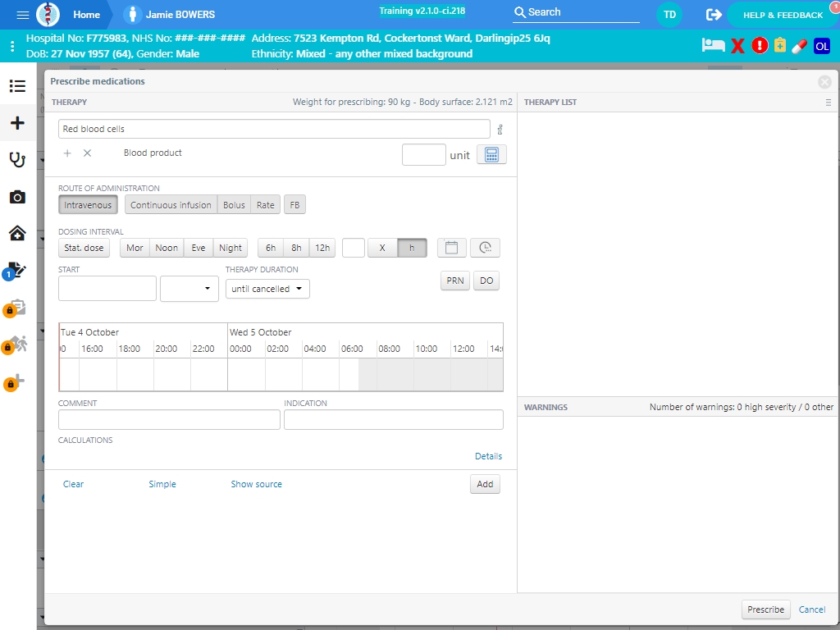The width and height of the screenshot is (840, 630).
Task: Click the Comment field
Action: tap(169, 419)
